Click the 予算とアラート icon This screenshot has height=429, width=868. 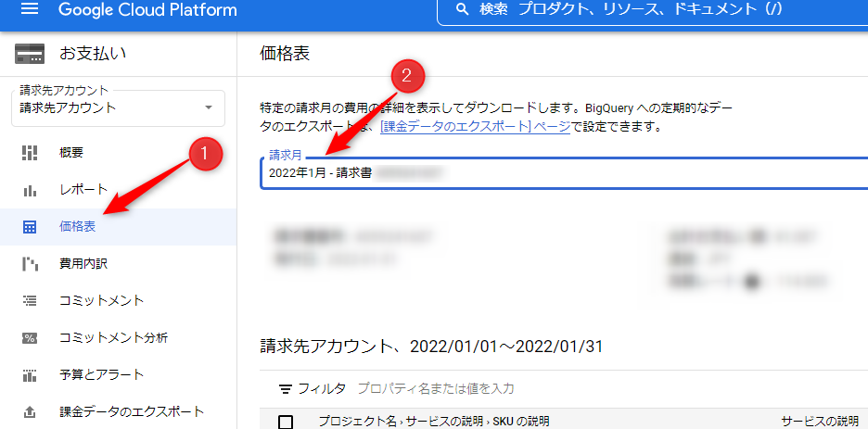click(x=30, y=375)
